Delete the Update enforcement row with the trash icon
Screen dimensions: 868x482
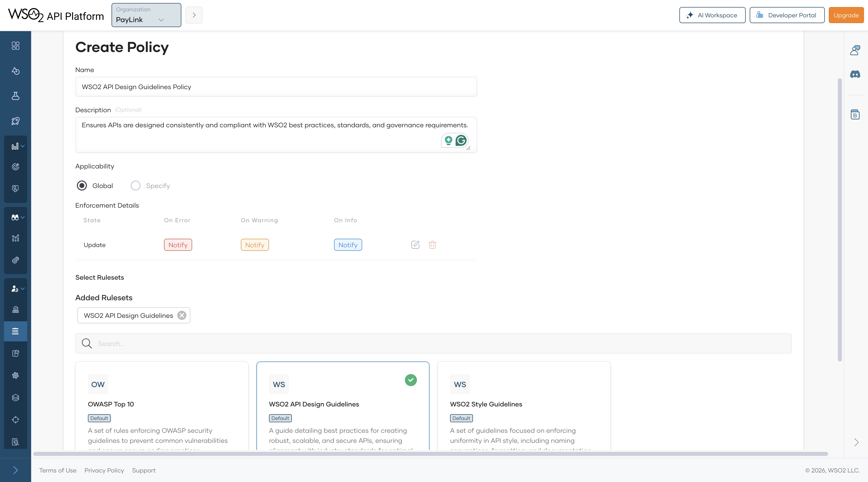(x=432, y=245)
